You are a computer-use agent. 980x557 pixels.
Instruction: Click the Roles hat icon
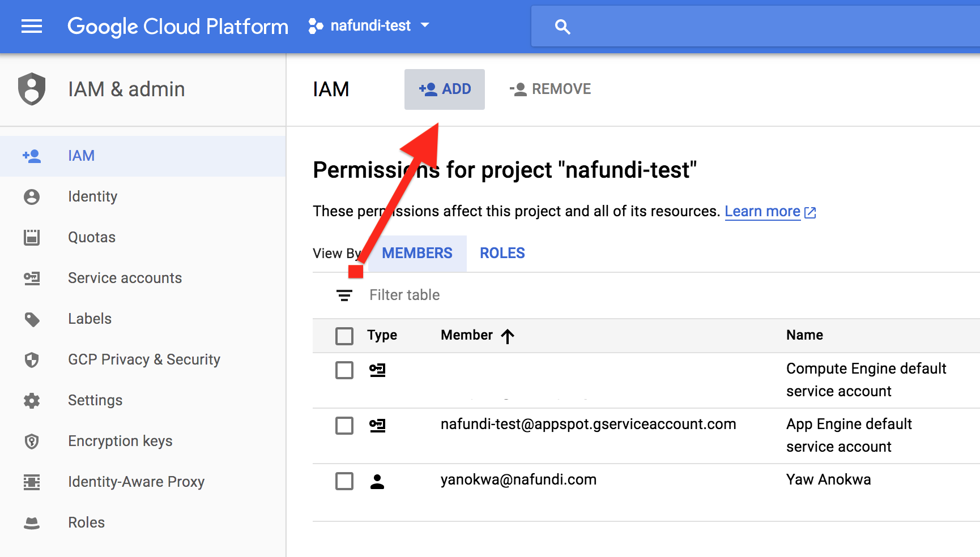32,523
